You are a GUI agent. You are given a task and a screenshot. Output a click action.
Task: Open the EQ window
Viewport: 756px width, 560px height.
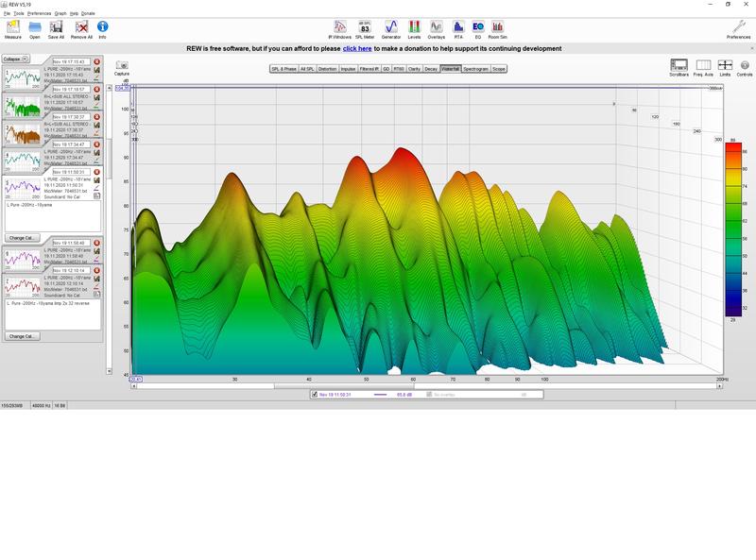point(477,27)
